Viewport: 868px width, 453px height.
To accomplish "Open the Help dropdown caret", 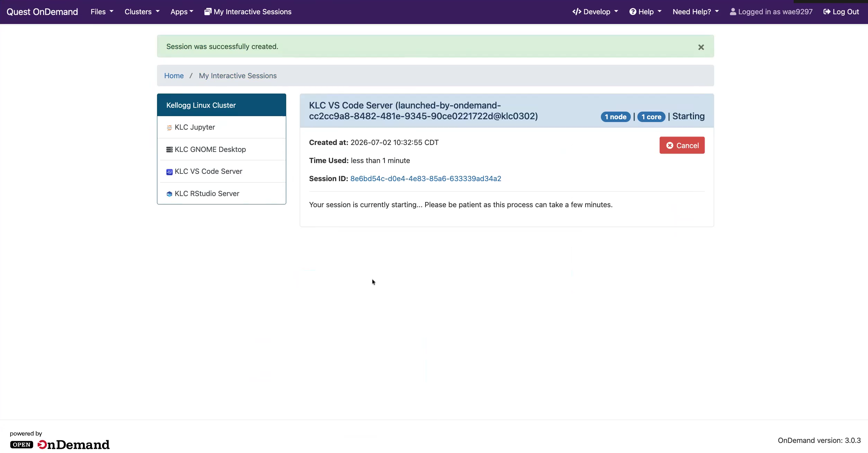I will tap(660, 11).
